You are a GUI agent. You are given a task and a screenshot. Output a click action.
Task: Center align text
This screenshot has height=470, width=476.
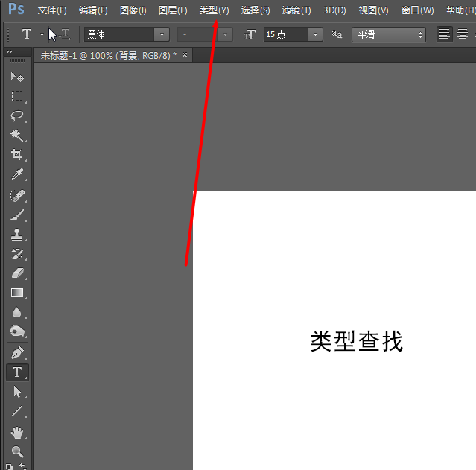tap(463, 34)
